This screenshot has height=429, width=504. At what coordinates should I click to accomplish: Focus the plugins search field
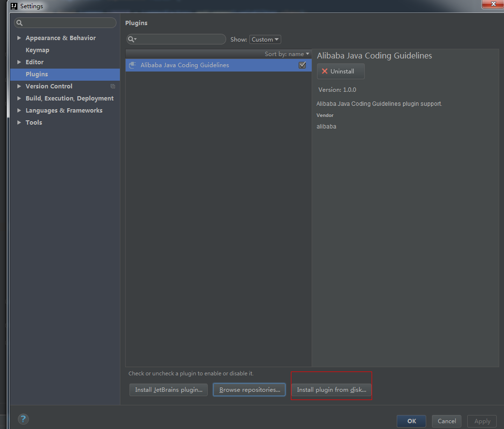point(176,39)
